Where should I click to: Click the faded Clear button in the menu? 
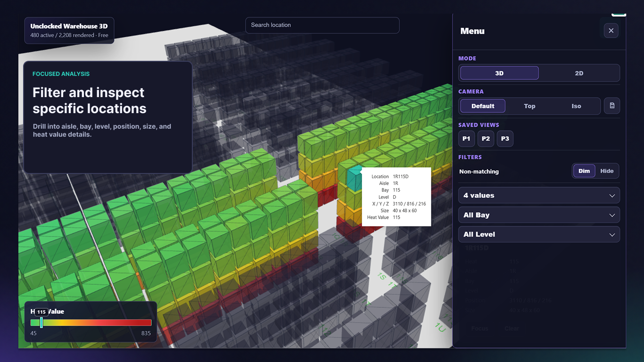point(512,329)
